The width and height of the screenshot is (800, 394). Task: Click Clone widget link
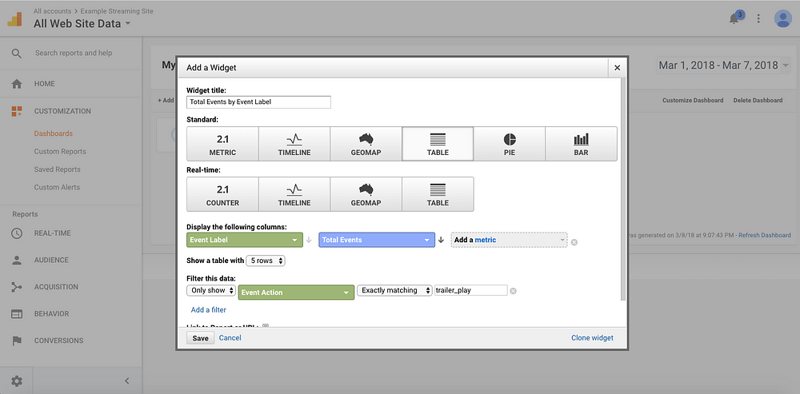(x=592, y=338)
